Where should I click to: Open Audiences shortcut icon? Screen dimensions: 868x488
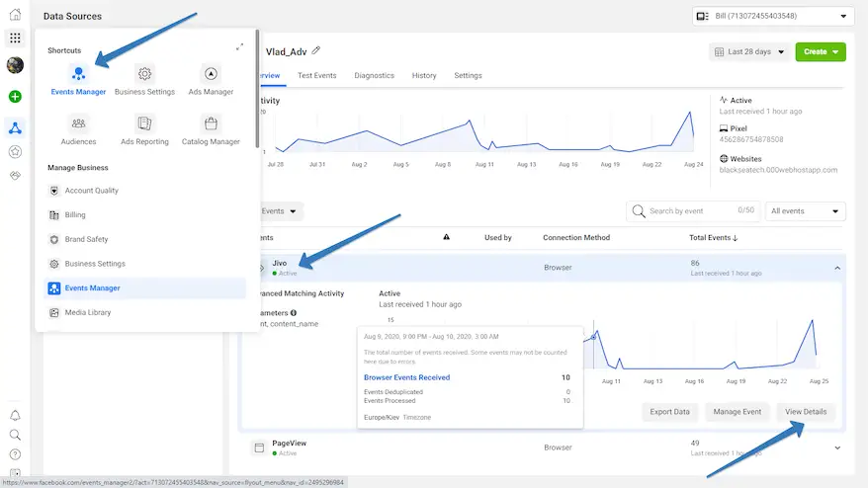(78, 123)
